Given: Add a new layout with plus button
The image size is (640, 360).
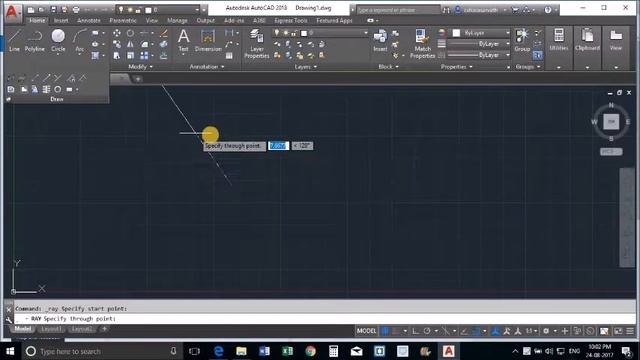Looking at the screenshot, I should coord(104,329).
